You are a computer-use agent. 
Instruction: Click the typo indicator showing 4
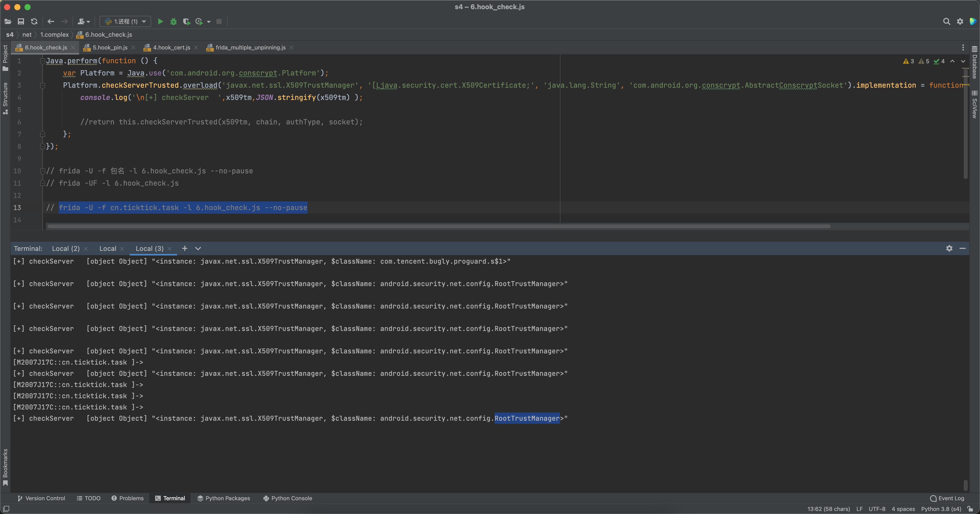click(939, 61)
